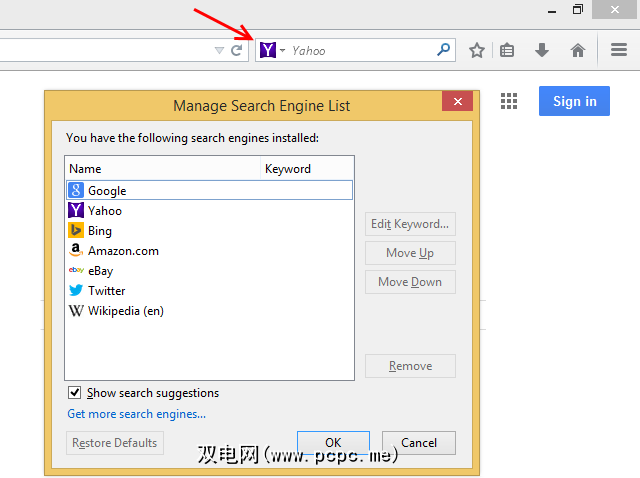640x478 pixels.
Task: Select eBay in the engine list
Action: coord(209,271)
